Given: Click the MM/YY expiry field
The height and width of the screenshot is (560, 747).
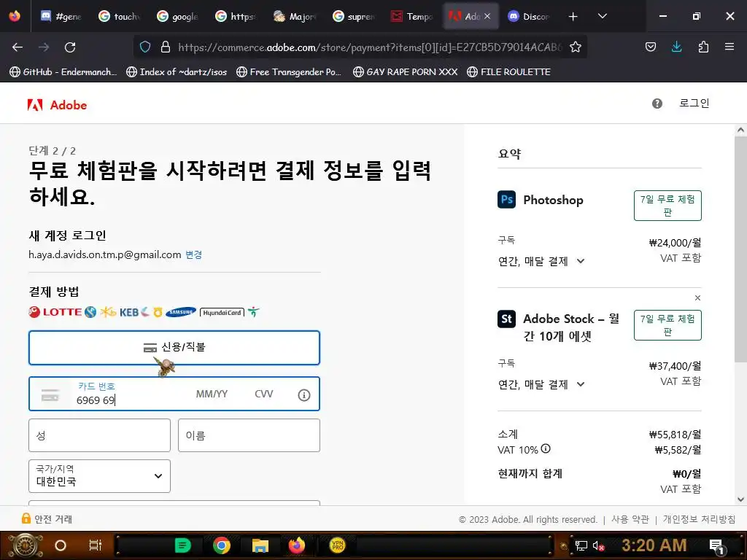Looking at the screenshot, I should tap(212, 394).
